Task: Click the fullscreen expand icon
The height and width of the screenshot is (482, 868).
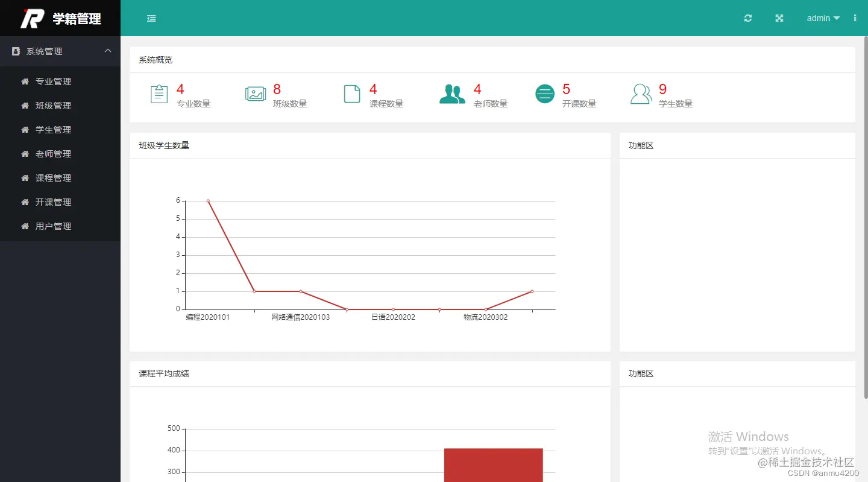Action: [779, 18]
